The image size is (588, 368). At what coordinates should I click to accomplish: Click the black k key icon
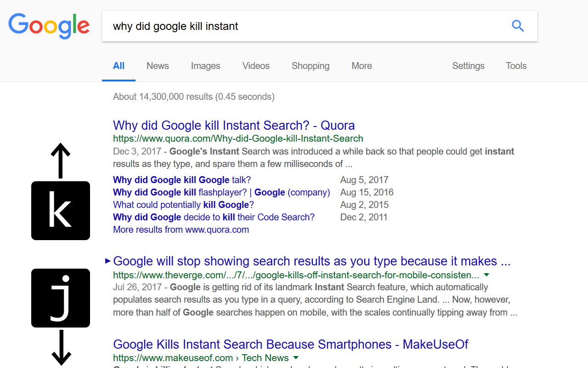pyautogui.click(x=61, y=211)
